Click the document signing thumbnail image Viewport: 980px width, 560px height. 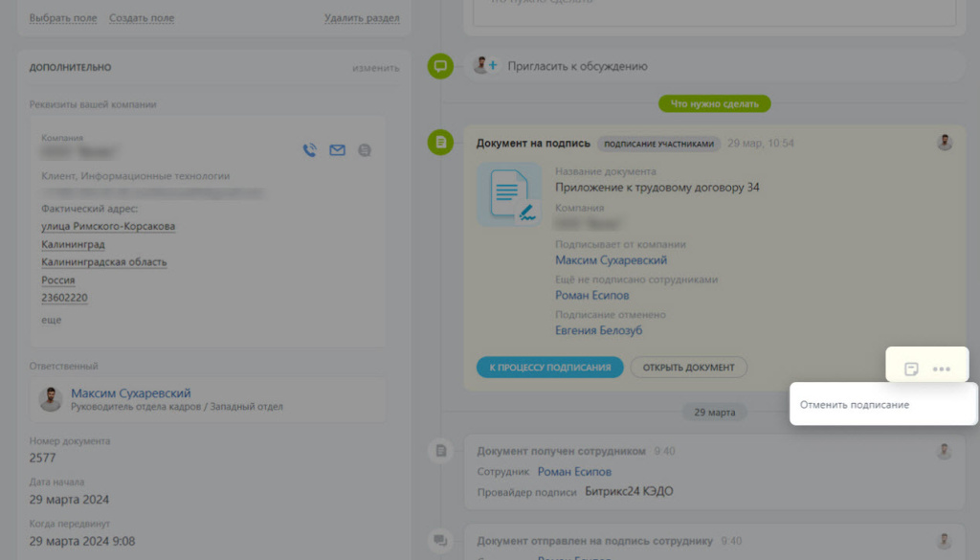[x=509, y=194]
